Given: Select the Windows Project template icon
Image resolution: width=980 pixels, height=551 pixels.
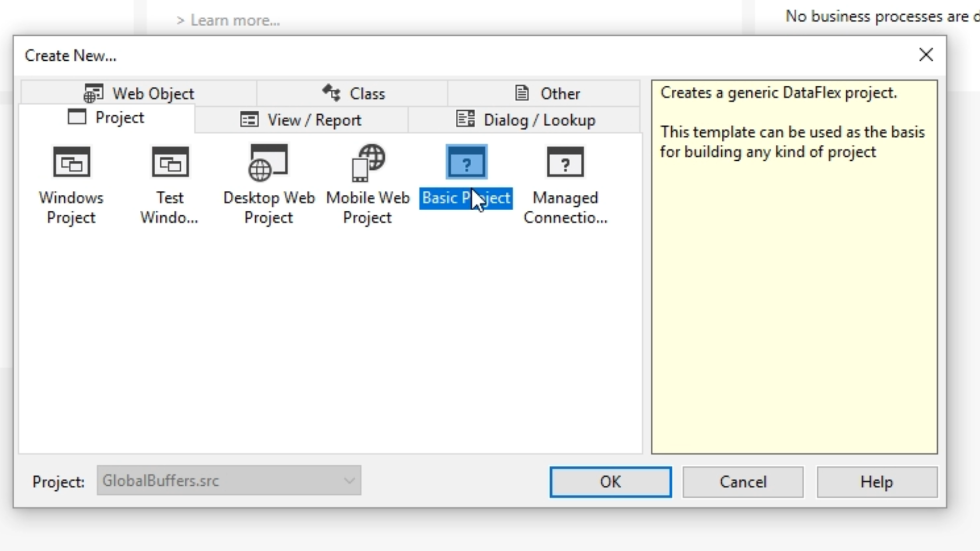Looking at the screenshot, I should coord(71,163).
